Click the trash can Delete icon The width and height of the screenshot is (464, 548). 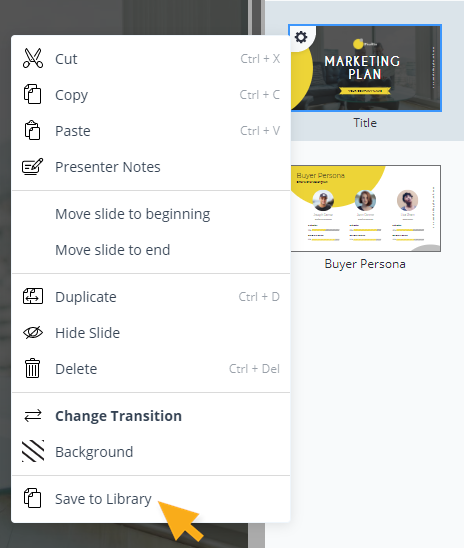click(32, 368)
